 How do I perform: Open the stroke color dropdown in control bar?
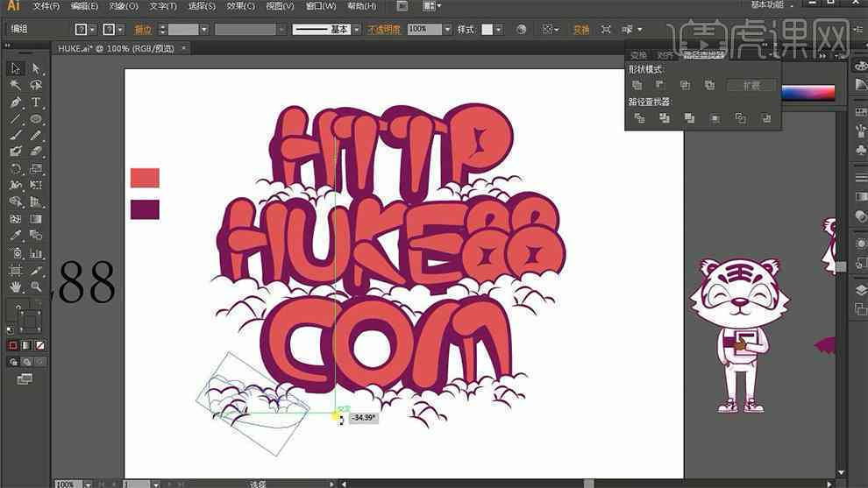click(121, 29)
